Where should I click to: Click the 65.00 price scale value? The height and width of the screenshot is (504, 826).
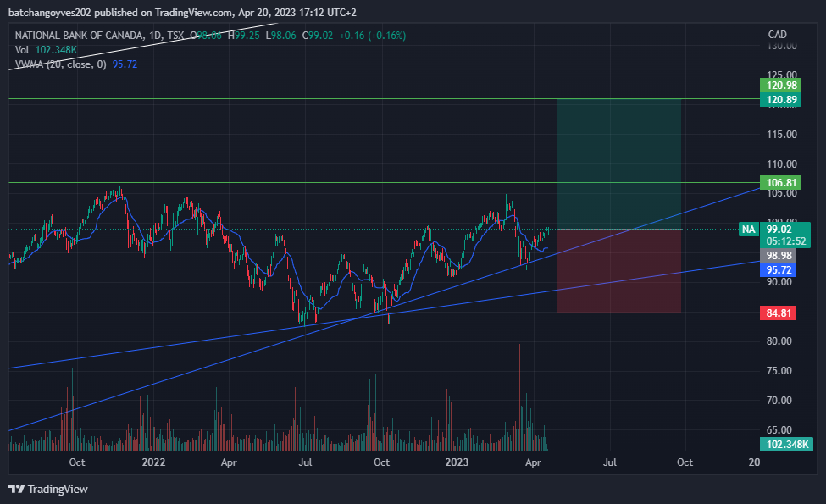point(779,430)
